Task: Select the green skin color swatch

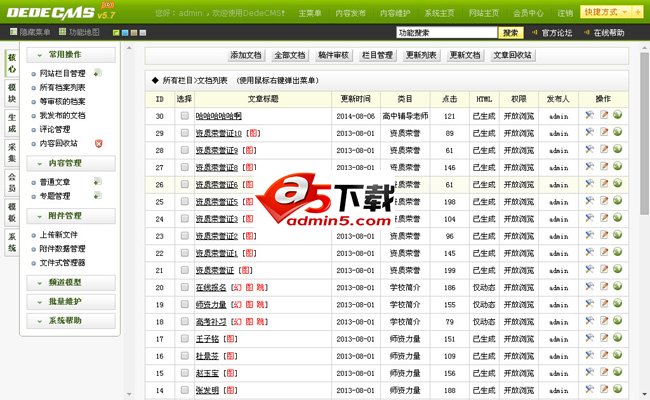Action: pos(116,32)
